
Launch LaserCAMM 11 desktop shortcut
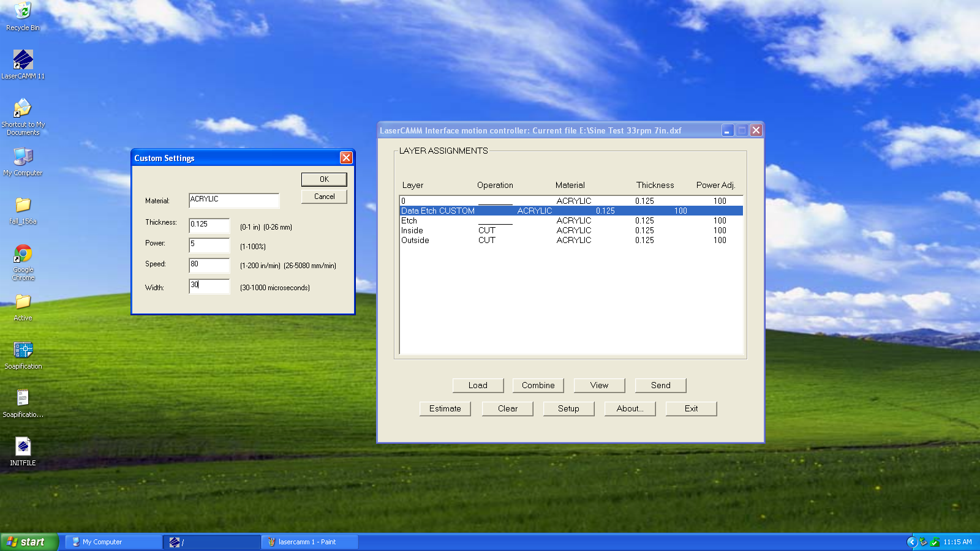pos(23,64)
